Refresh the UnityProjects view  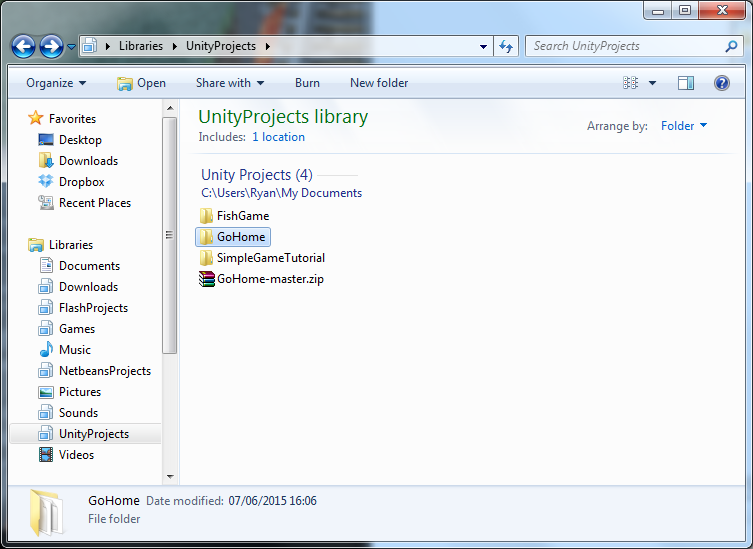click(x=506, y=47)
